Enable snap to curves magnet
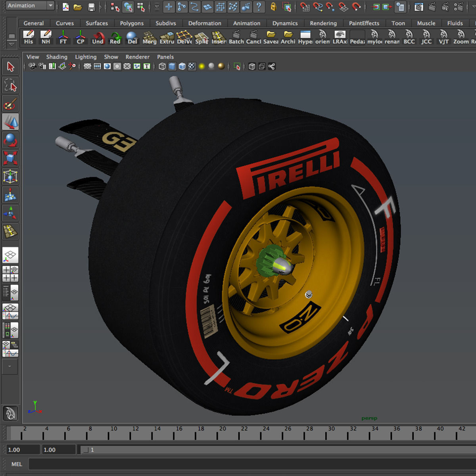The width and height of the screenshot is (476, 476). point(318,7)
